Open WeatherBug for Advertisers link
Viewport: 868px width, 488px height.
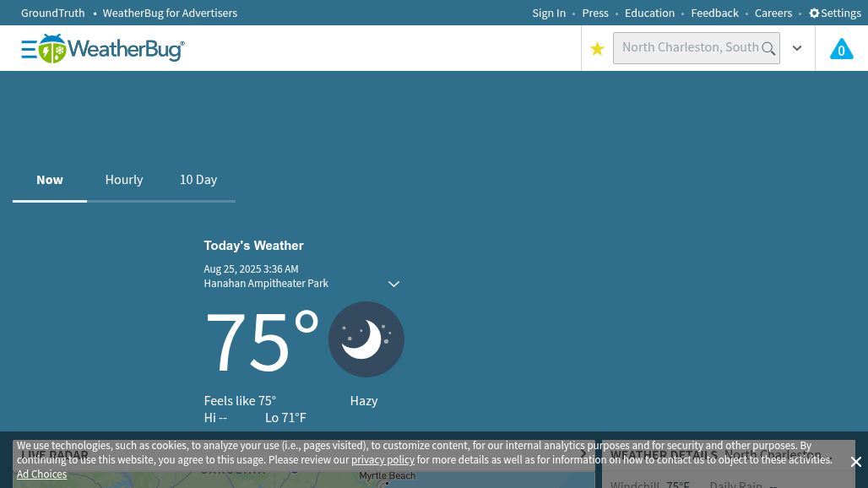(170, 13)
